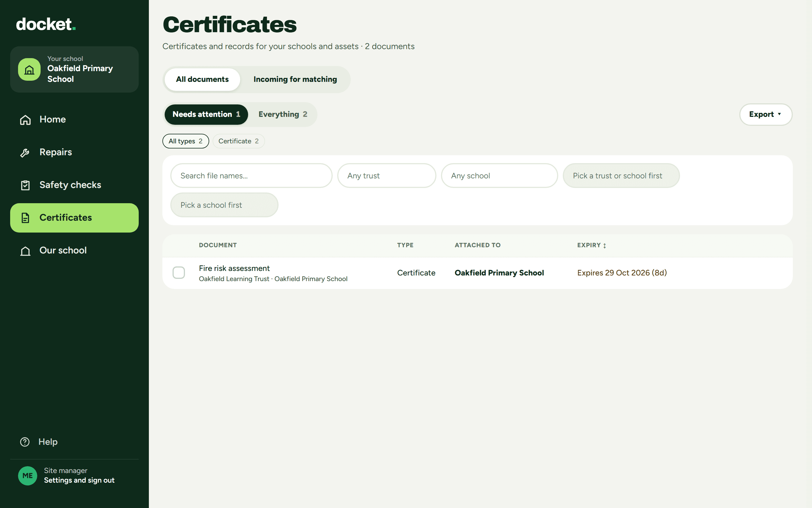Switch to Incoming for matching tab
The image size is (812, 508).
tap(295, 79)
